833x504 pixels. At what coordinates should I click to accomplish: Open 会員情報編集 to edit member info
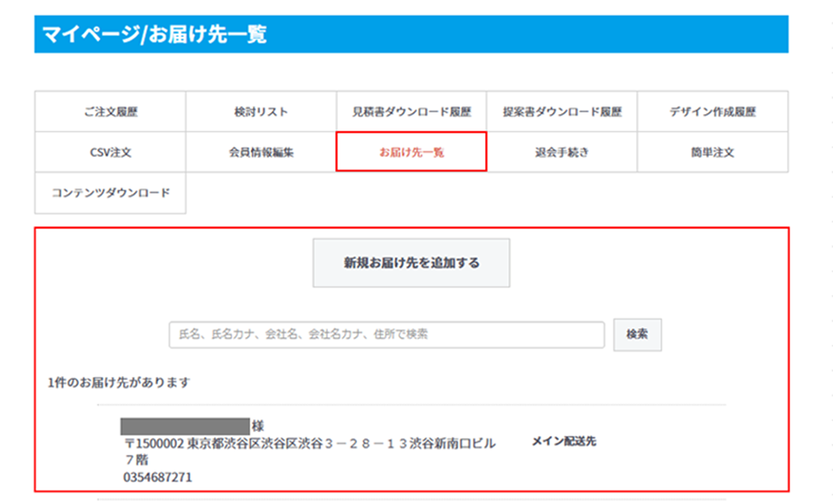click(x=261, y=152)
